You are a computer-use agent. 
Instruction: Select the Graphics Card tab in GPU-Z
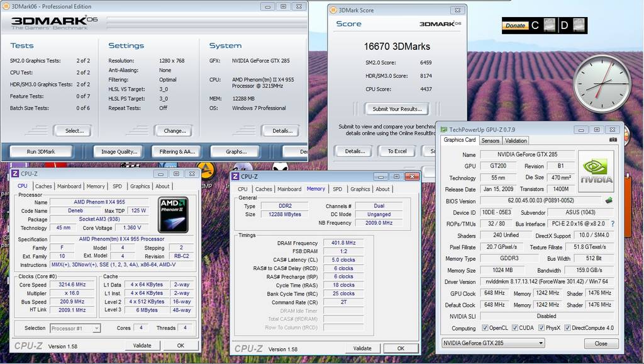click(460, 140)
